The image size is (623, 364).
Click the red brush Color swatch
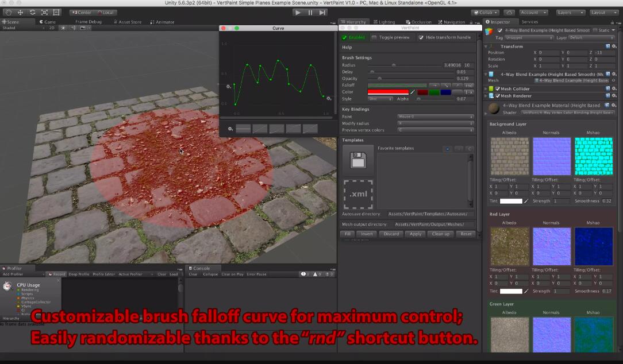pyautogui.click(x=387, y=92)
